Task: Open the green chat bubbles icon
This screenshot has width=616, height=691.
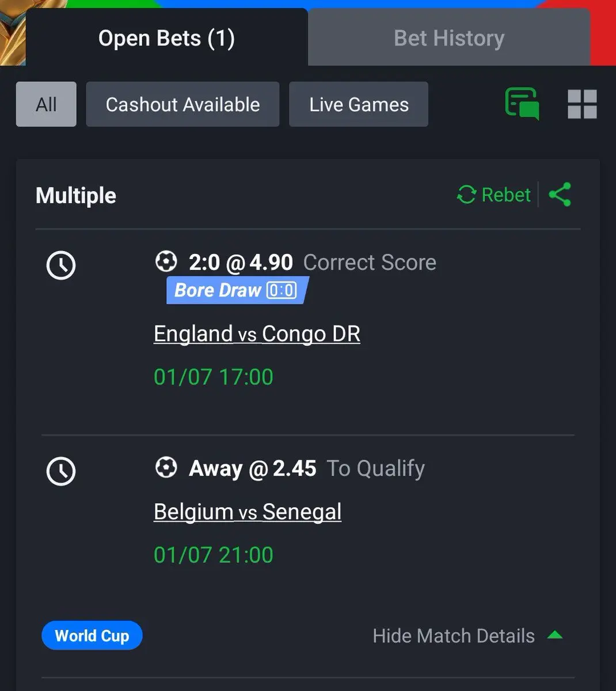Action: pos(522,104)
